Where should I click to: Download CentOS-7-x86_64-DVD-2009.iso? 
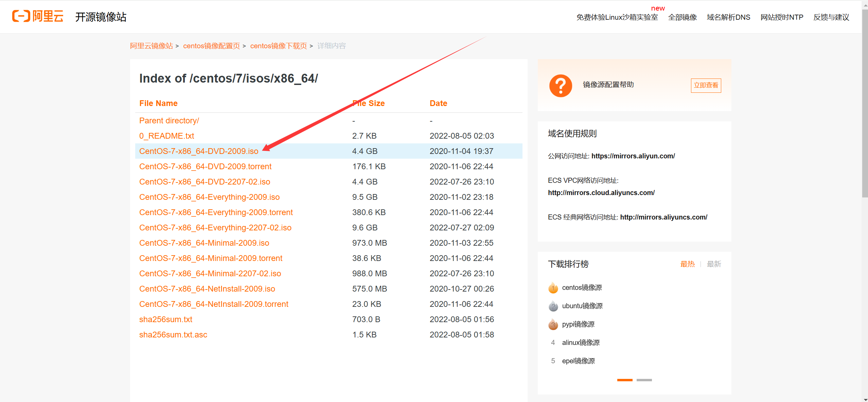pyautogui.click(x=199, y=151)
